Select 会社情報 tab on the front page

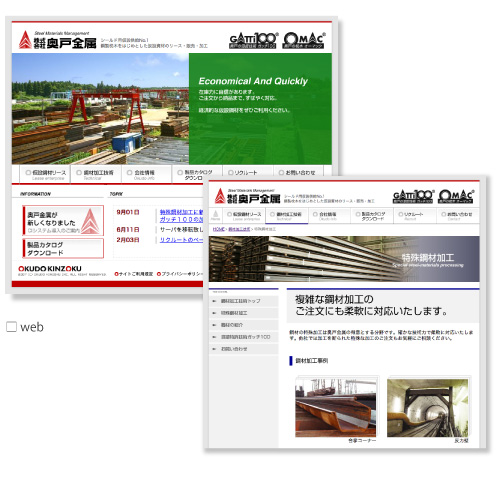[x=329, y=216]
